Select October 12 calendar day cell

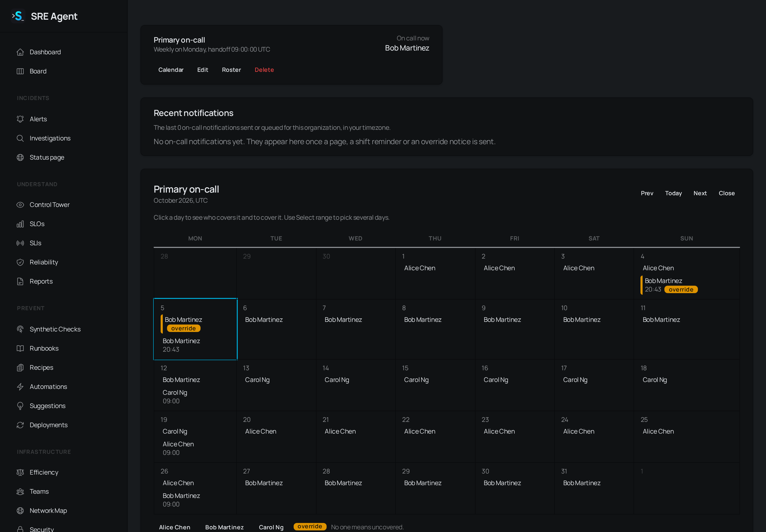[195, 385]
